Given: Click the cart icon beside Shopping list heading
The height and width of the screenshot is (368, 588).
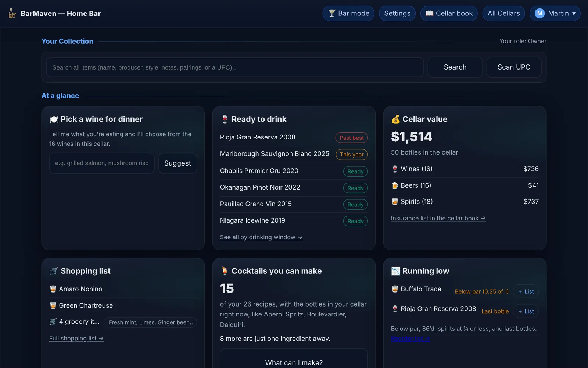Looking at the screenshot, I should (x=54, y=271).
